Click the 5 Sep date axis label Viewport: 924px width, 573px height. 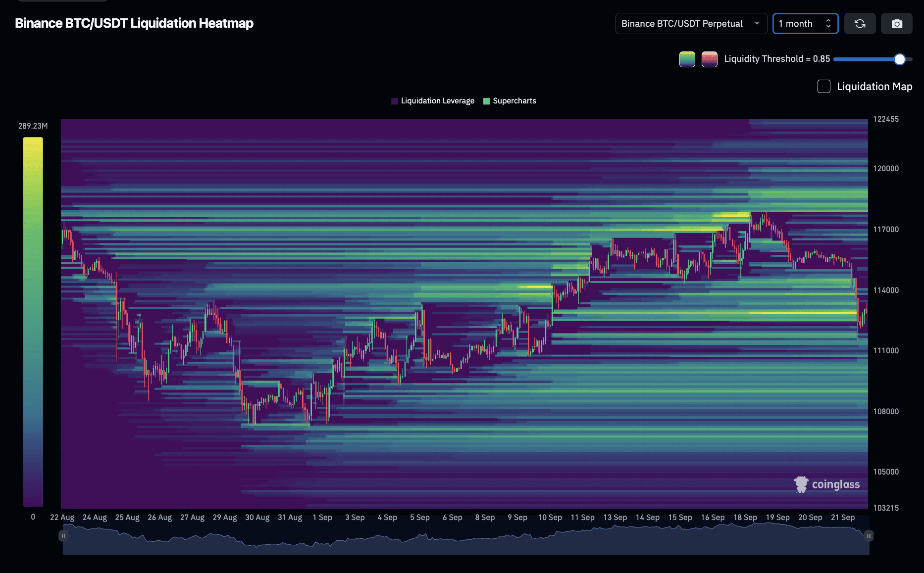(420, 518)
